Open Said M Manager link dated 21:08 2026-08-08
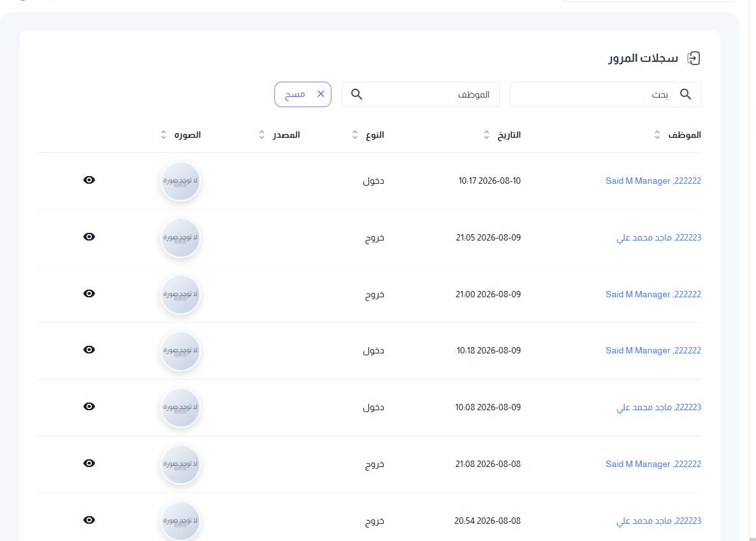The width and height of the screenshot is (756, 541). (x=653, y=464)
